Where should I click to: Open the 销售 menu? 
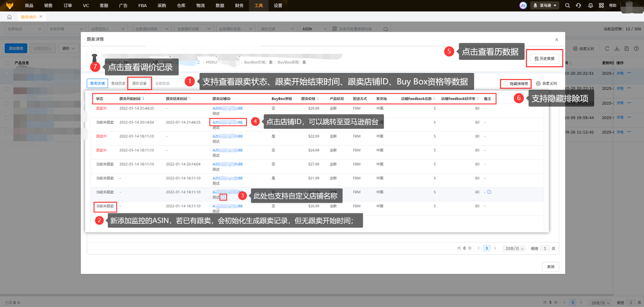coord(48,6)
